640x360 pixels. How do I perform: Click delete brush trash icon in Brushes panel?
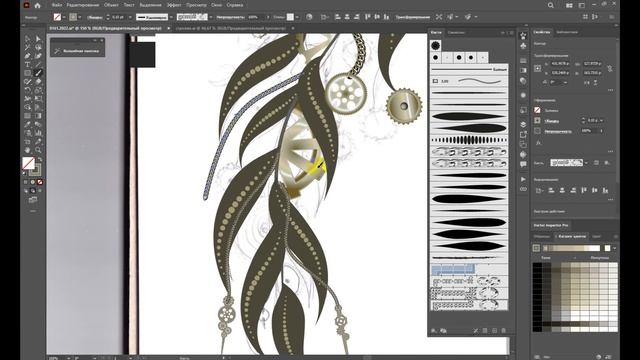tap(503, 331)
